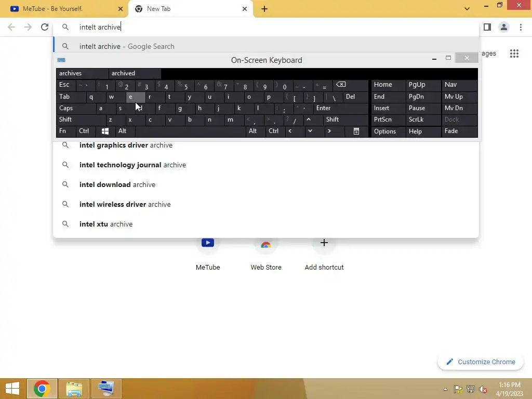Open the Google apps grid
This screenshot has height=399, width=532.
tap(514, 54)
